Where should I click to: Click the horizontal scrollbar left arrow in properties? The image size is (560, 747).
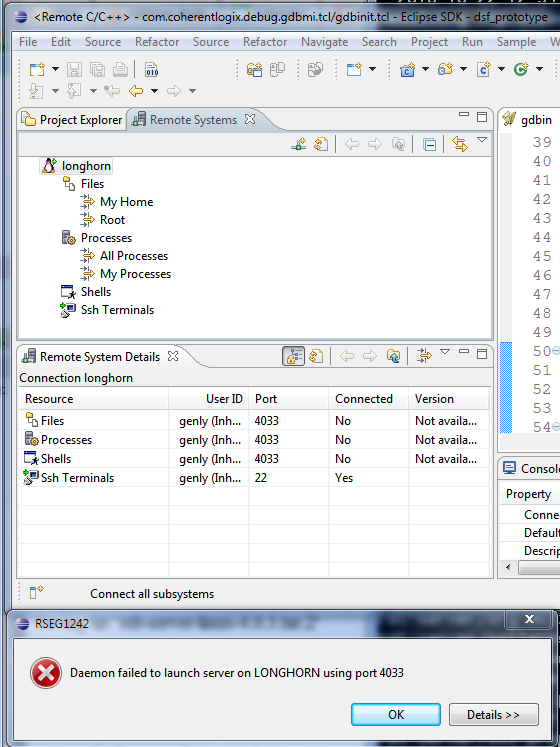pos(508,567)
